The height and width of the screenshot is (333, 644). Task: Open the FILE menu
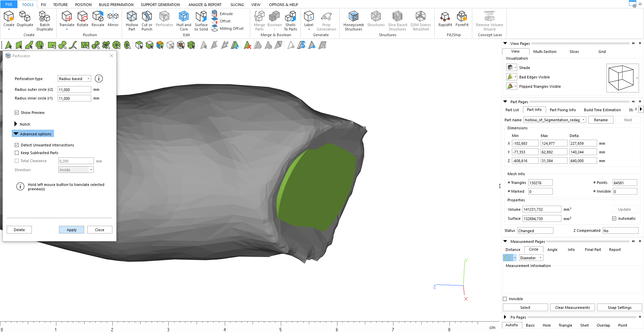tap(9, 4)
